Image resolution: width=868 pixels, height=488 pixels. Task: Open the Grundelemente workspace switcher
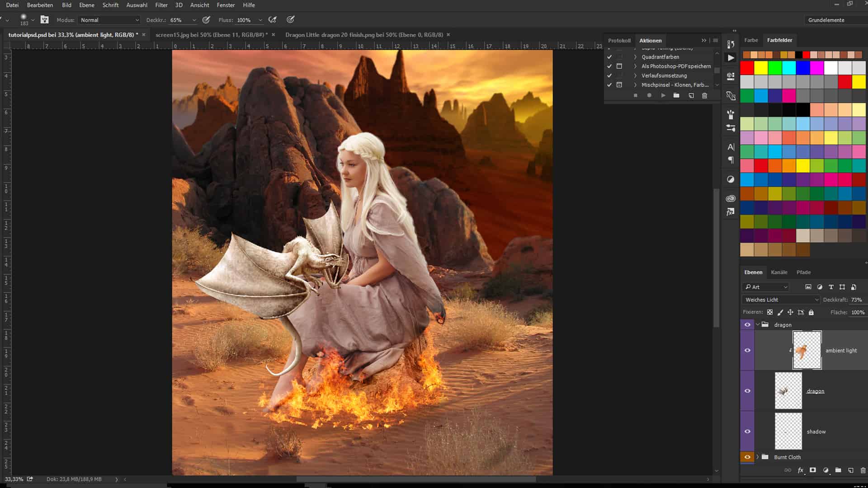point(836,20)
